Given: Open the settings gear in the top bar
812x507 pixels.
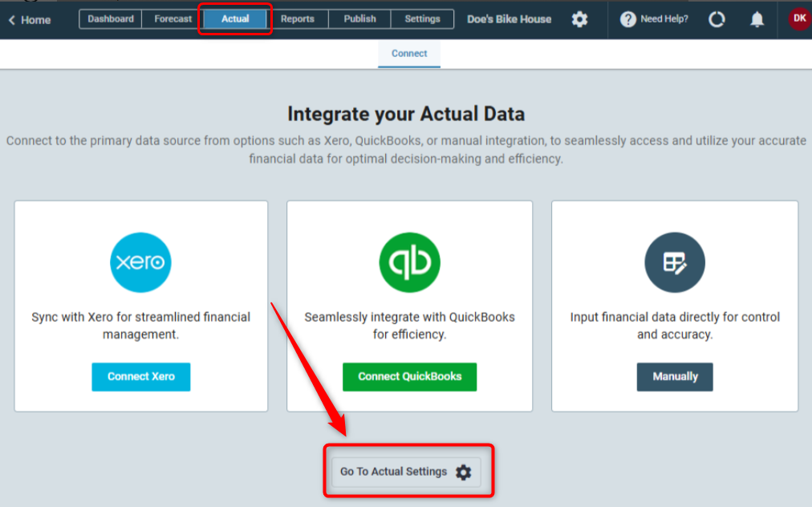Looking at the screenshot, I should pos(579,18).
